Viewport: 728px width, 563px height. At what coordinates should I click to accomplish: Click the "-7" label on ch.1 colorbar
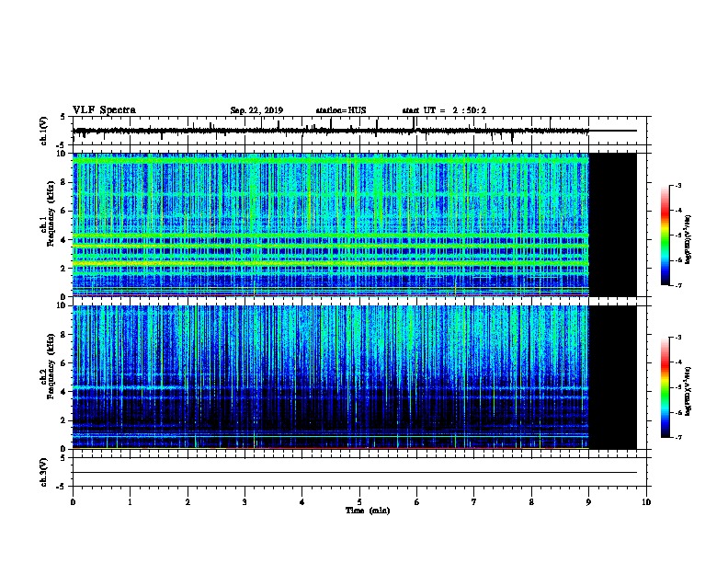(x=678, y=285)
